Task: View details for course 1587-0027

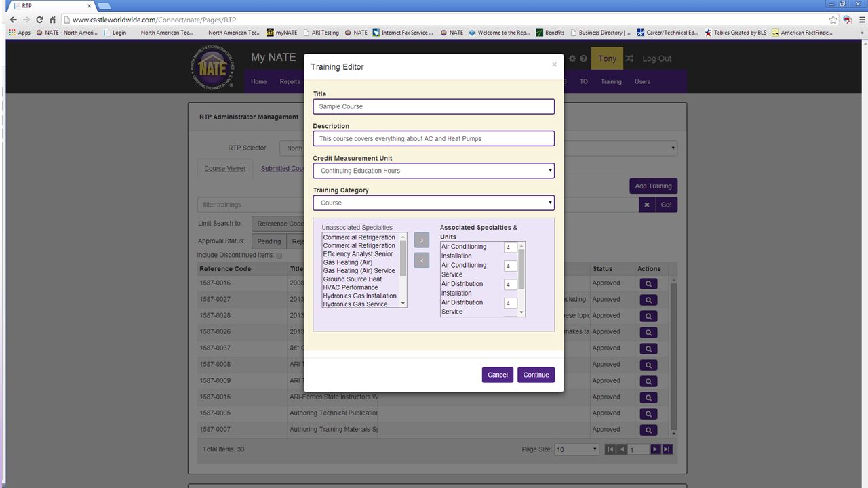Action: [x=648, y=300]
